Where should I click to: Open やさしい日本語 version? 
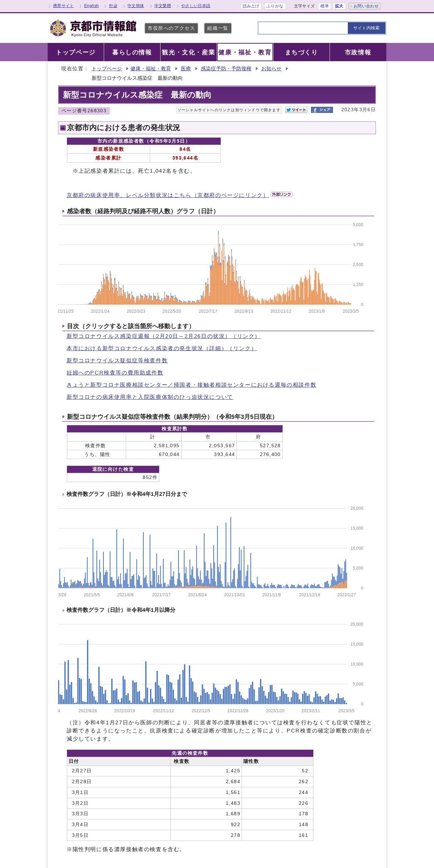(196, 6)
